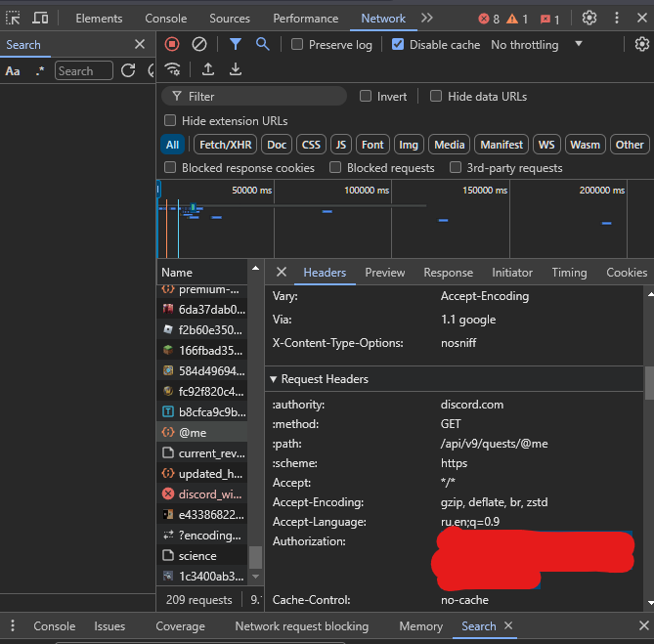Open network conditions wifi icon

[x=173, y=68]
